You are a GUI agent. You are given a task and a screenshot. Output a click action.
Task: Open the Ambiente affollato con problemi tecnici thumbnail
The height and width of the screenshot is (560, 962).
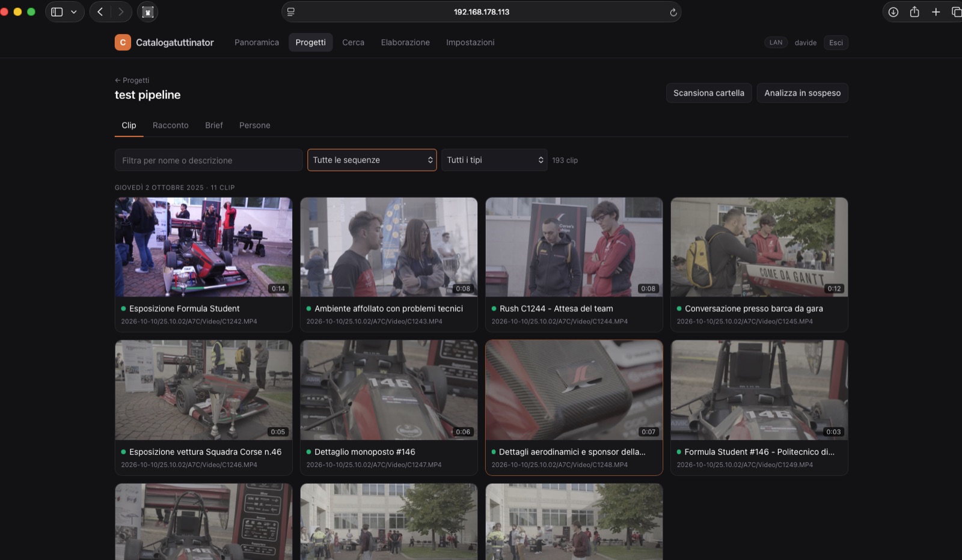point(389,247)
